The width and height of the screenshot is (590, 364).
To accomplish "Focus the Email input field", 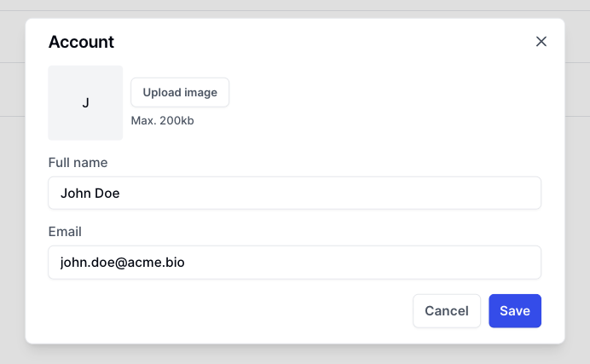I will pos(294,263).
